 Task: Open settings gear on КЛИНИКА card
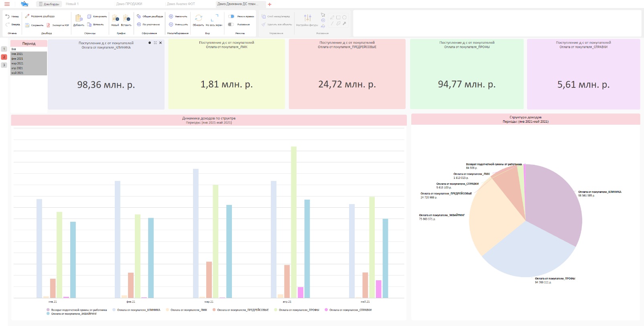point(150,43)
